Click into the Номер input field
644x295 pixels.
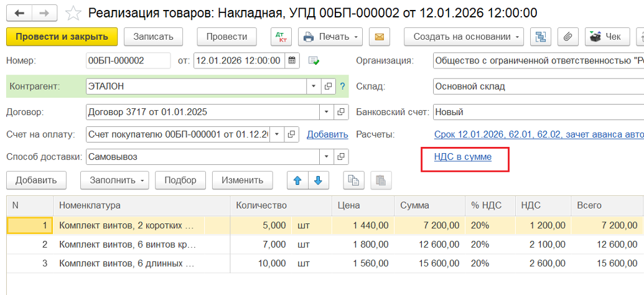click(128, 61)
